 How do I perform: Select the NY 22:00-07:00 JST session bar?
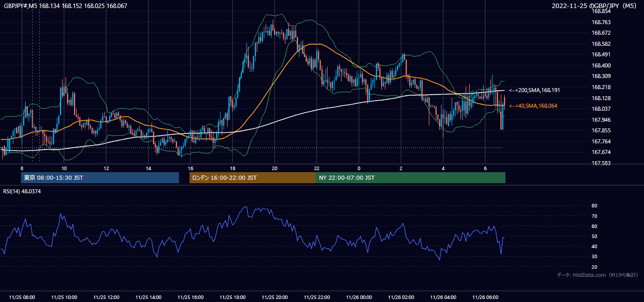(411, 178)
